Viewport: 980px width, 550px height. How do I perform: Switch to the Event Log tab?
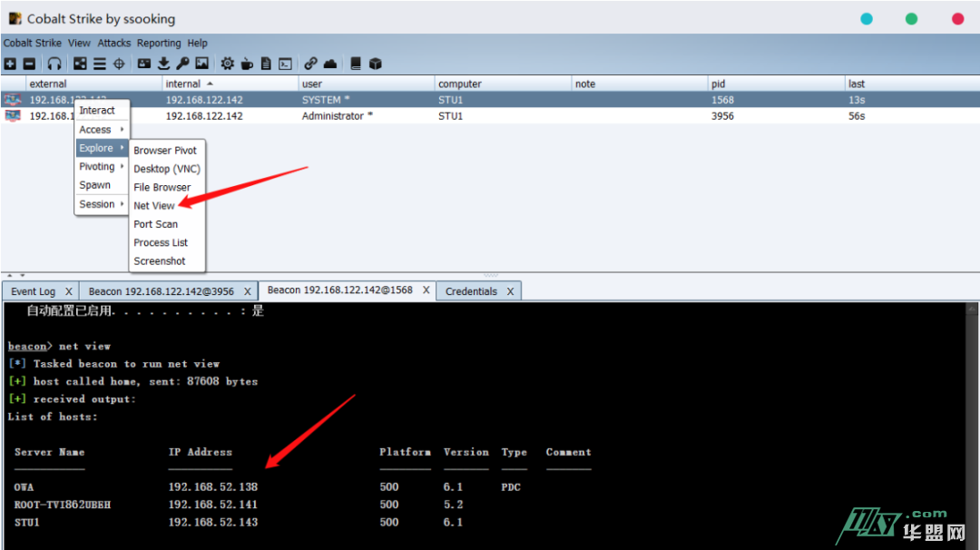pos(34,291)
